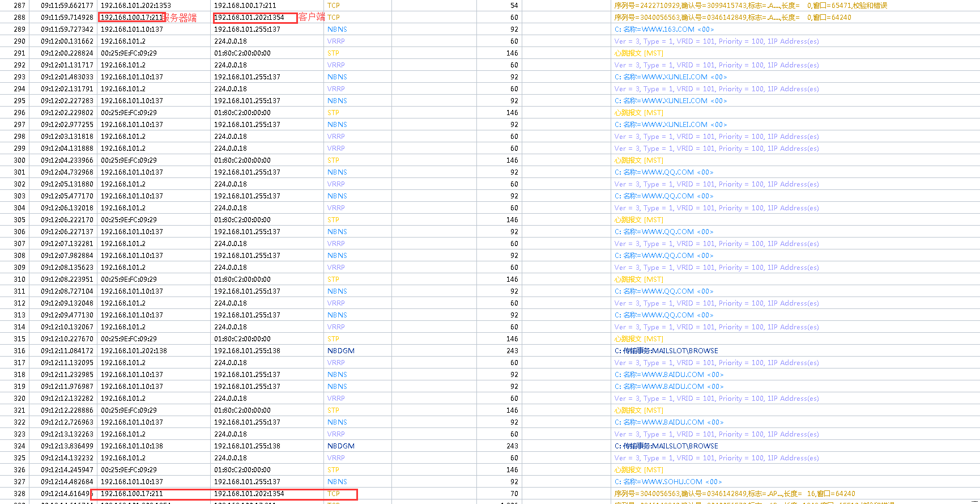The height and width of the screenshot is (504, 980).
Task: Select the WWW.QQ.COM summary in packet 301
Action: pos(664,172)
